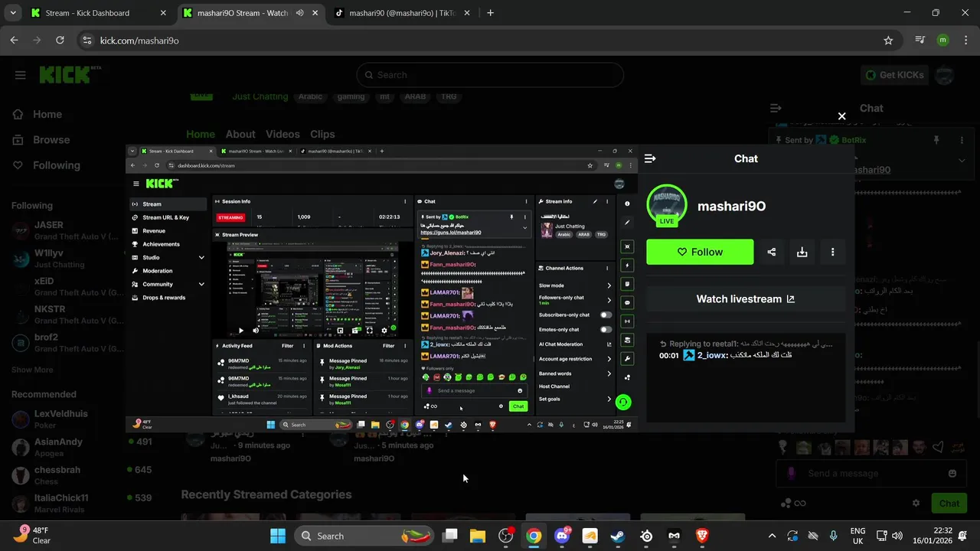The height and width of the screenshot is (551, 980).
Task: Click the kick.com/mashari9o address bar
Action: 490,41
